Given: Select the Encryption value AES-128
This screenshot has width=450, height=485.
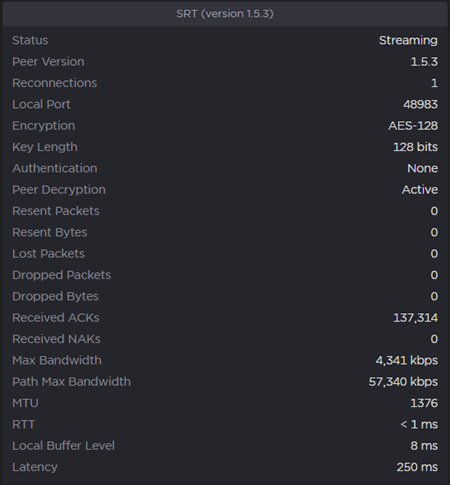Looking at the screenshot, I should [x=413, y=126].
